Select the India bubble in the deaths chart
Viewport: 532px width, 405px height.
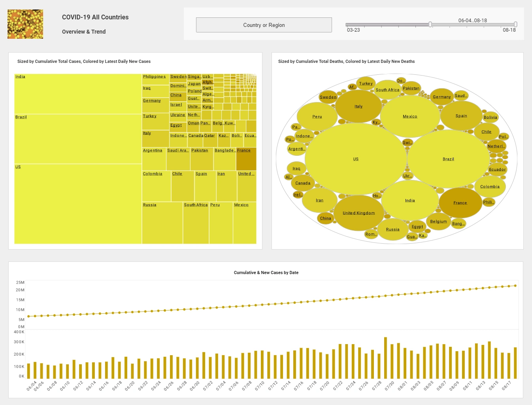409,201
